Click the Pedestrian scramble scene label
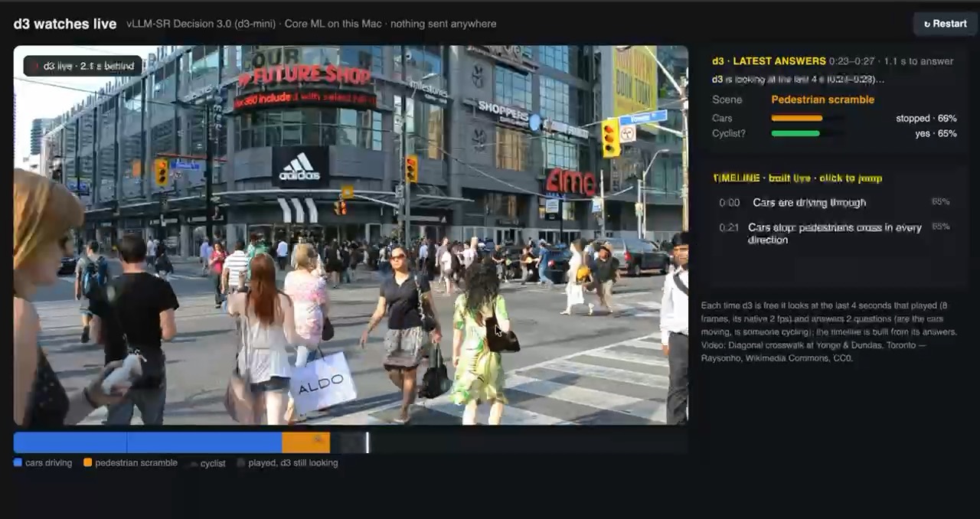980x519 pixels. 822,100
